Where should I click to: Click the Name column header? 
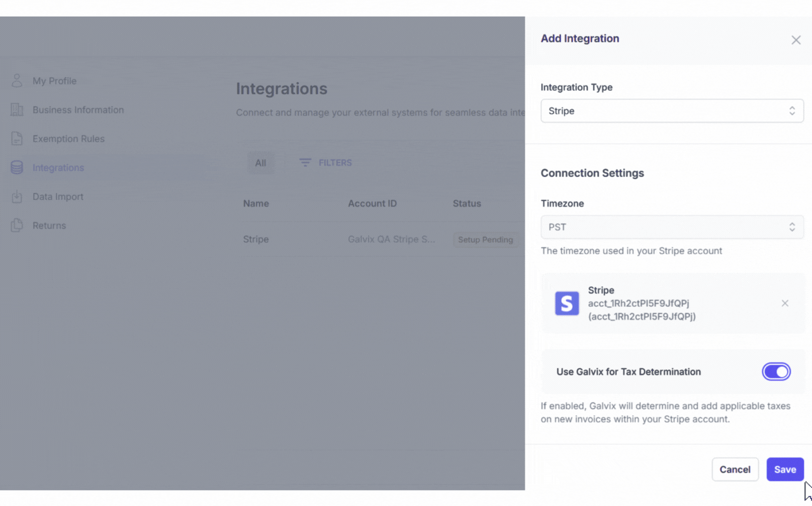(x=256, y=204)
